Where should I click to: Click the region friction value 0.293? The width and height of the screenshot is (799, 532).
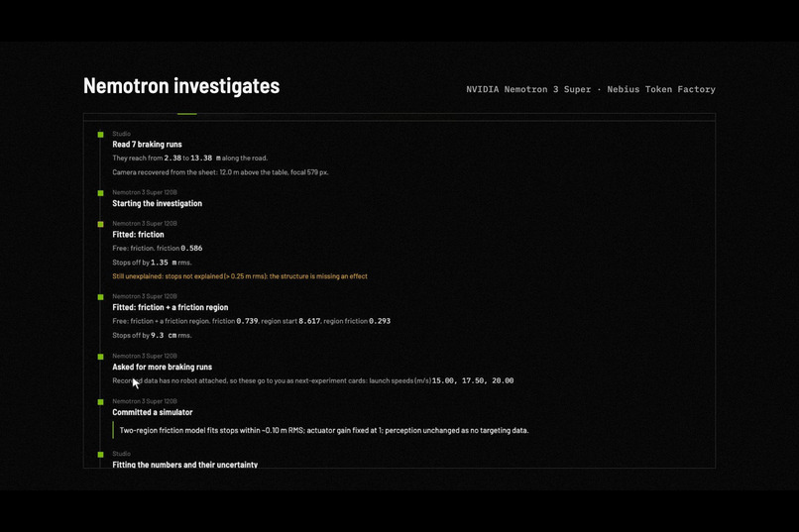[380, 321]
